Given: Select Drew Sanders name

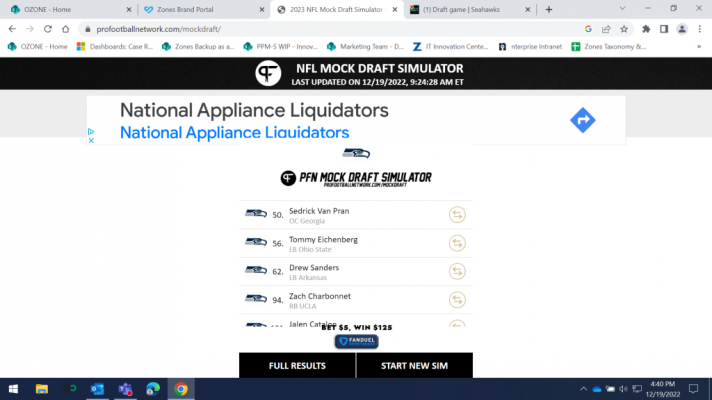Looking at the screenshot, I should [314, 268].
